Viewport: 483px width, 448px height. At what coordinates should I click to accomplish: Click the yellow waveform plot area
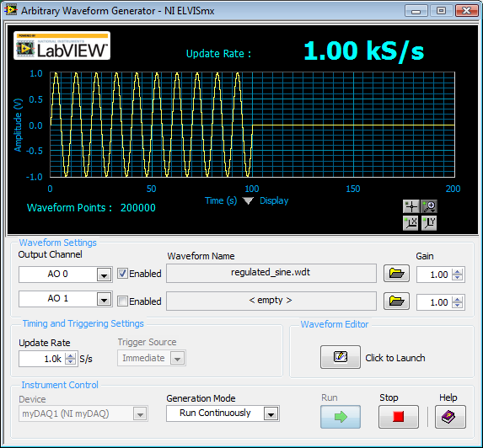pos(252,125)
